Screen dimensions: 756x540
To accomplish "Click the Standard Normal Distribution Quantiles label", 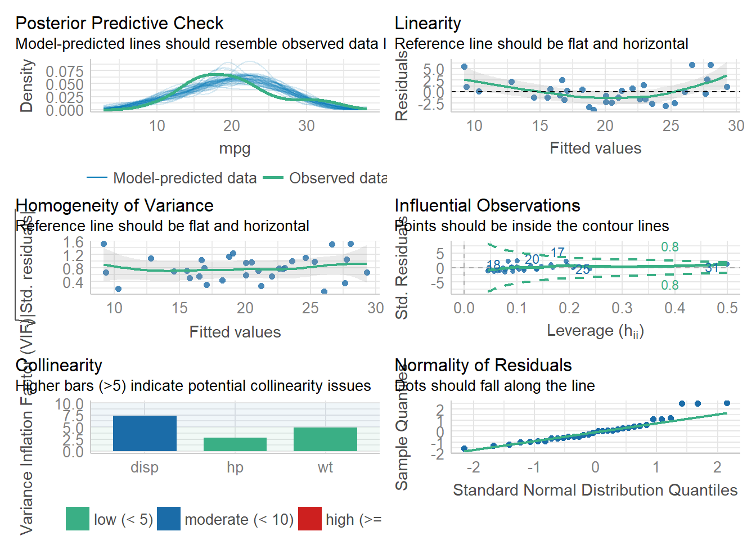I will pyautogui.click(x=595, y=490).
